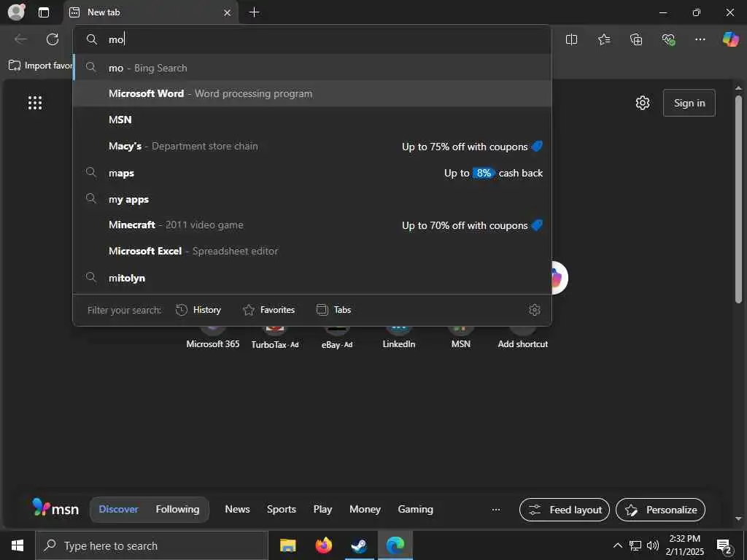Screen dimensions: 747x560
Task: Open the News feed tab
Action: point(237,510)
